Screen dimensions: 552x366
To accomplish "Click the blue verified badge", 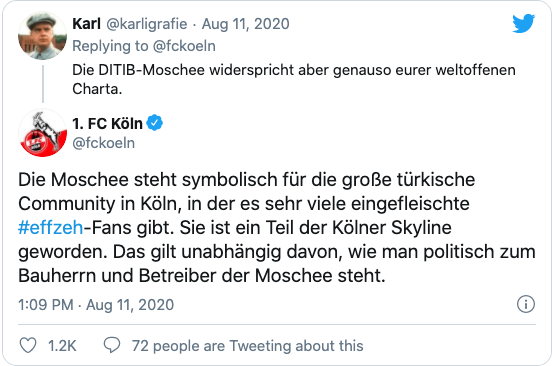I will (x=154, y=123).
